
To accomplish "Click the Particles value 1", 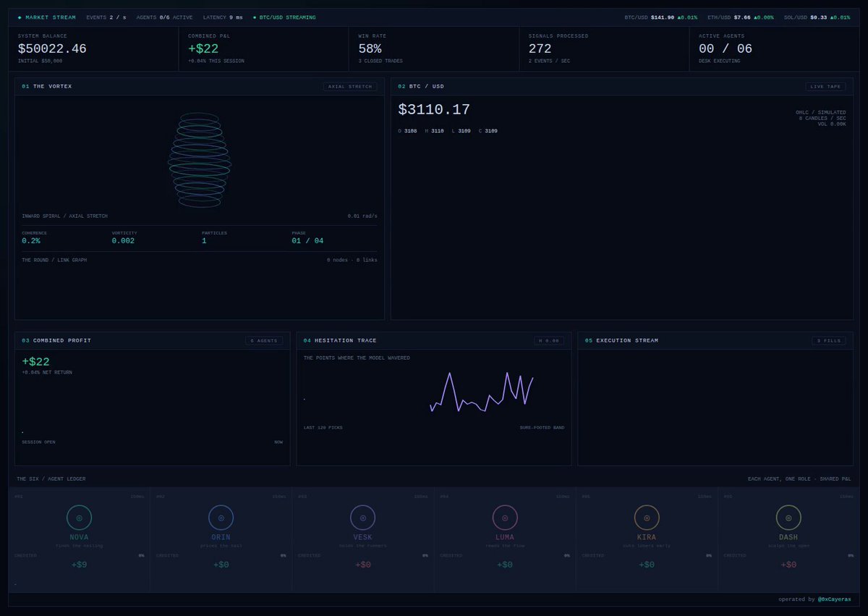I will (204, 240).
